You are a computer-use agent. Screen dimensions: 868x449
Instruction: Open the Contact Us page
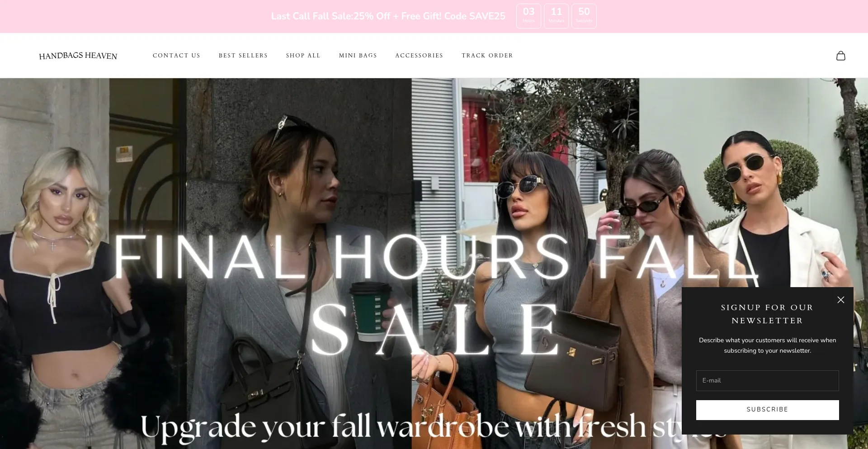(176, 56)
